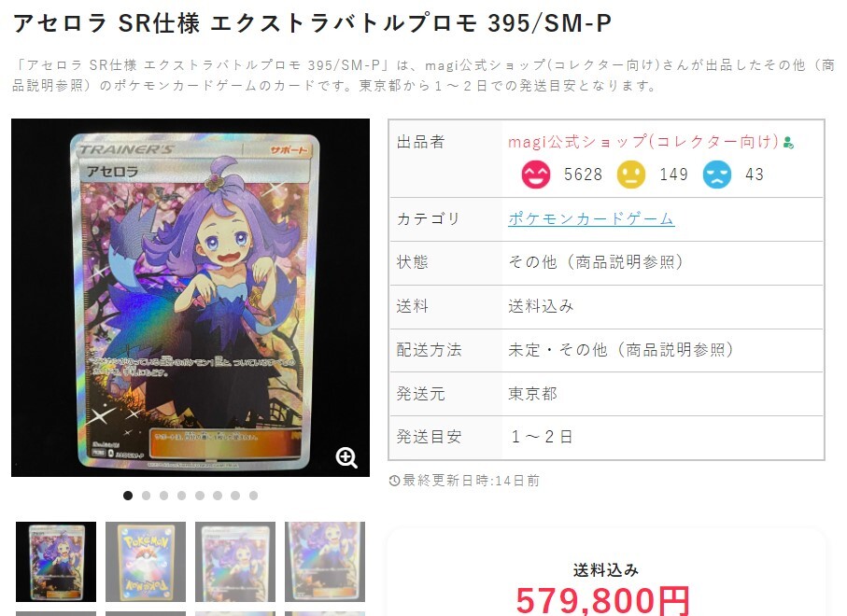Screen dimensions: 847x616
Task: Open the magi公式ショップ seller link
Action: tap(643, 142)
